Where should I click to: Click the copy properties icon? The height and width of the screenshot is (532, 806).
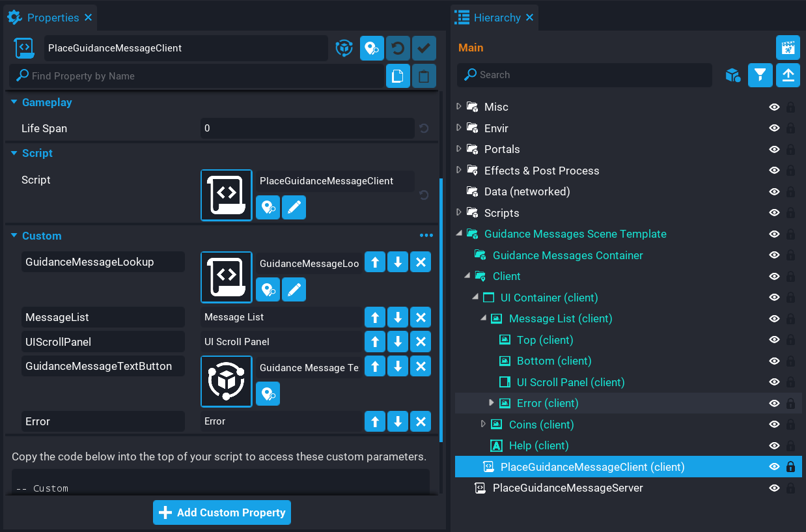tap(398, 76)
